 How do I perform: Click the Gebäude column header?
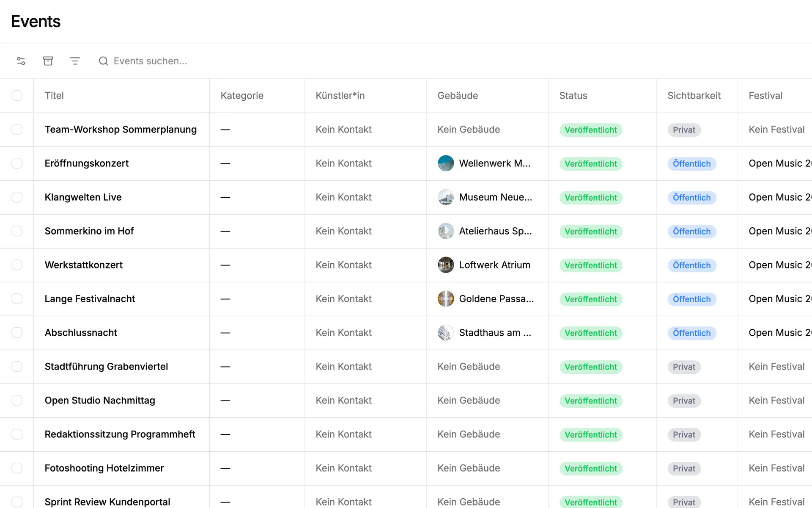pos(458,96)
